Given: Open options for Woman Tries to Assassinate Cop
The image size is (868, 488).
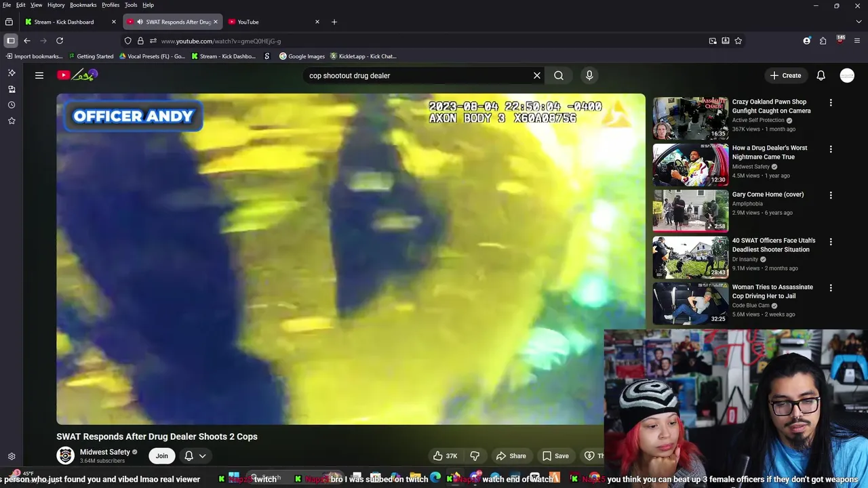Looking at the screenshot, I should (831, 288).
